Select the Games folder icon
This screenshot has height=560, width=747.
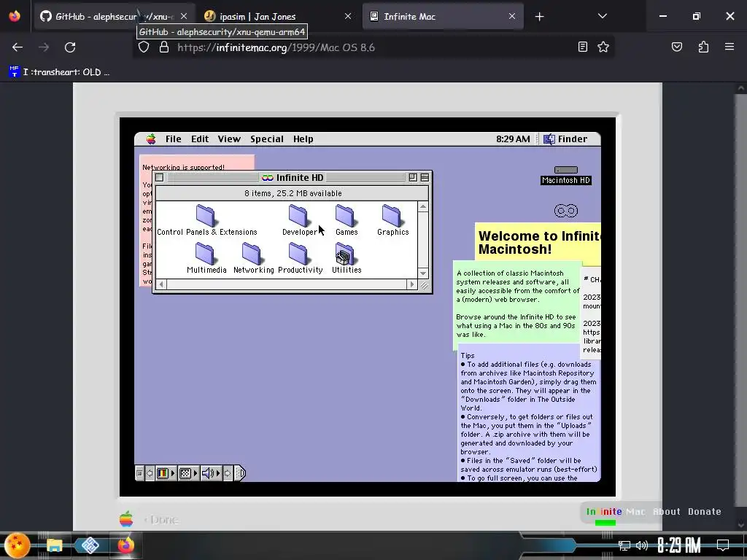point(345,216)
